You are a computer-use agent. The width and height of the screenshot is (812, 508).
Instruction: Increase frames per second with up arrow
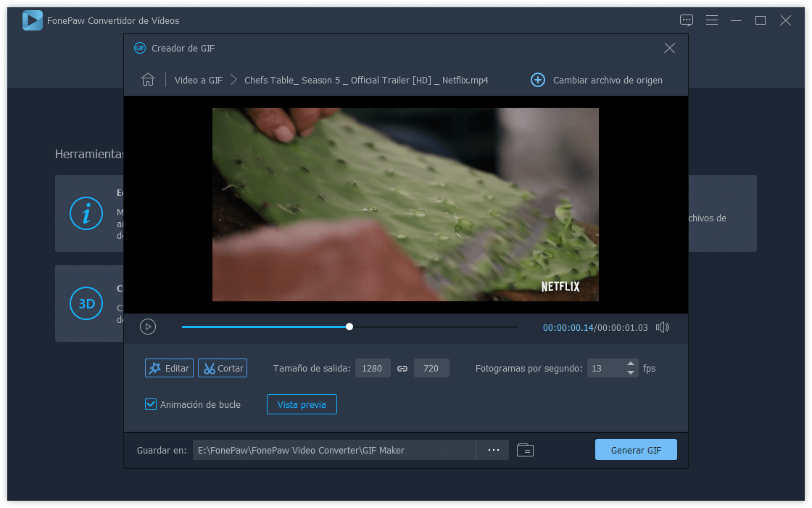(630, 364)
